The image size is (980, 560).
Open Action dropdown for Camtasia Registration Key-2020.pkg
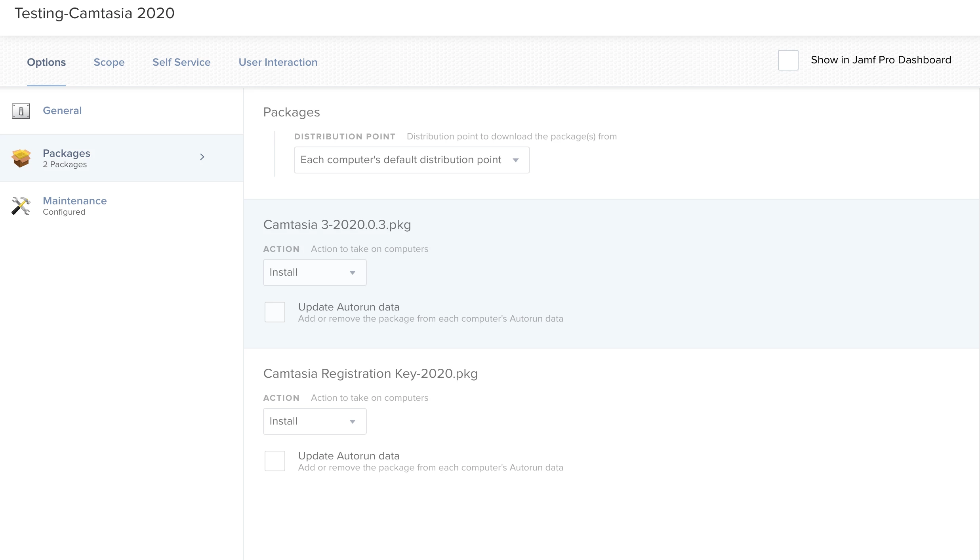(315, 421)
